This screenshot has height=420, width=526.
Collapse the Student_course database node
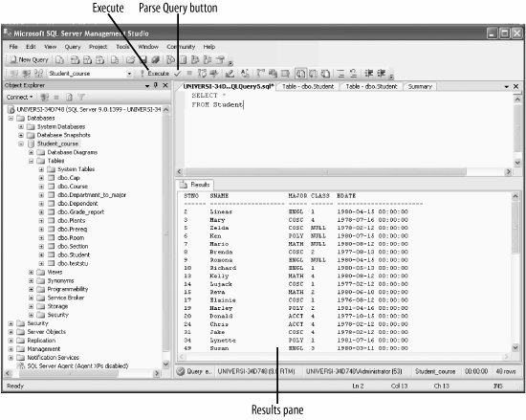pos(21,144)
